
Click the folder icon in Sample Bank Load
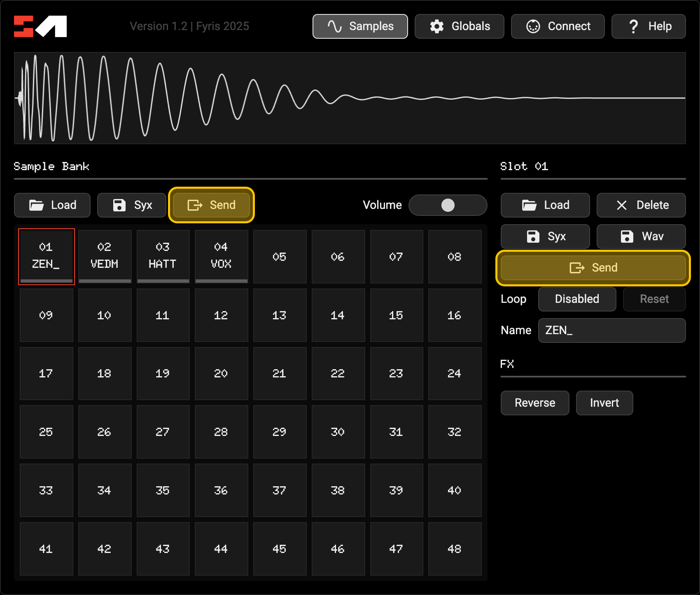coord(36,205)
